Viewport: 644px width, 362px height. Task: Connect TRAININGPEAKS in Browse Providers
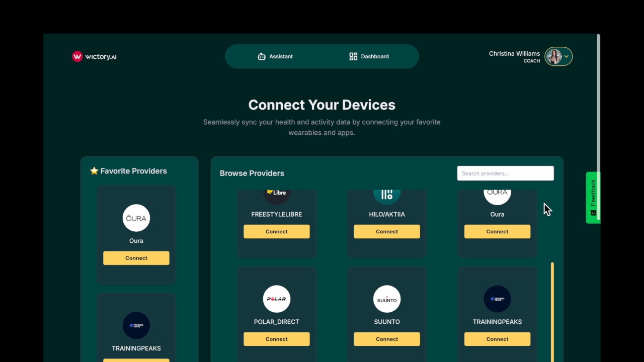(x=497, y=339)
